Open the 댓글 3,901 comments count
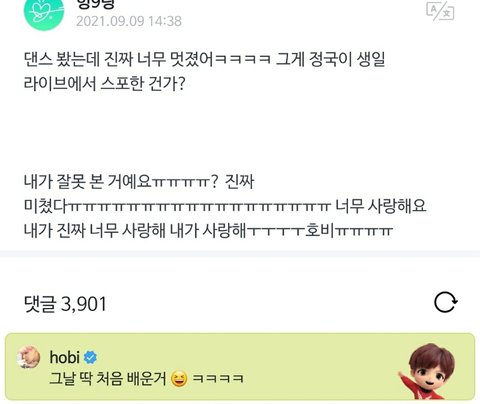The width and height of the screenshot is (480, 404). point(65,304)
